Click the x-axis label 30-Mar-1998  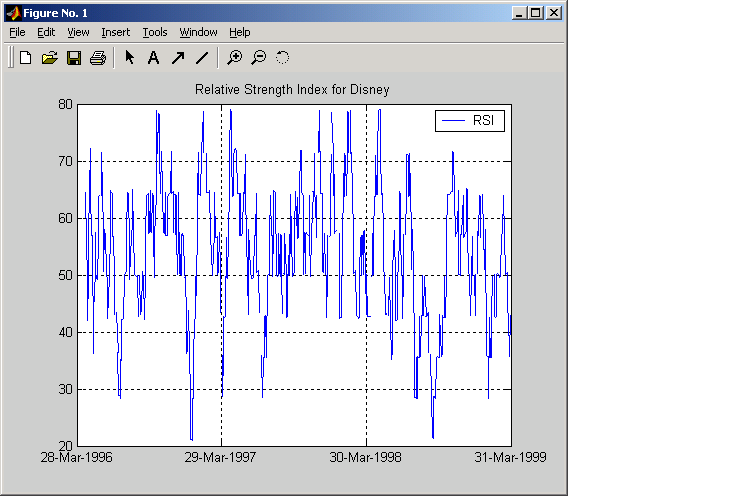click(x=365, y=457)
